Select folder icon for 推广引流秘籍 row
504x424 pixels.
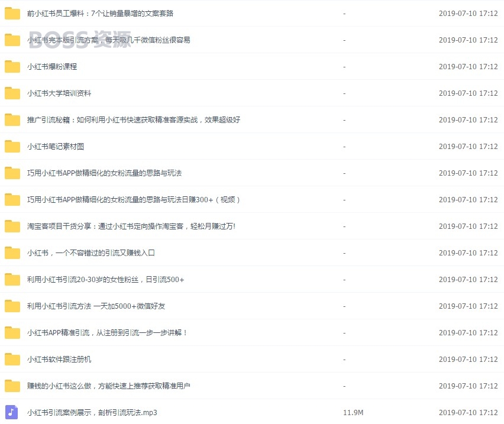pyautogui.click(x=12, y=120)
